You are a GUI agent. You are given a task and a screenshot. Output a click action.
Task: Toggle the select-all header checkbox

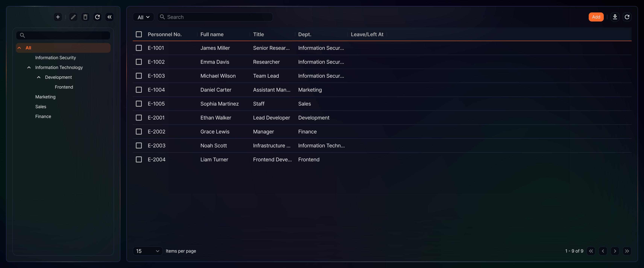139,34
